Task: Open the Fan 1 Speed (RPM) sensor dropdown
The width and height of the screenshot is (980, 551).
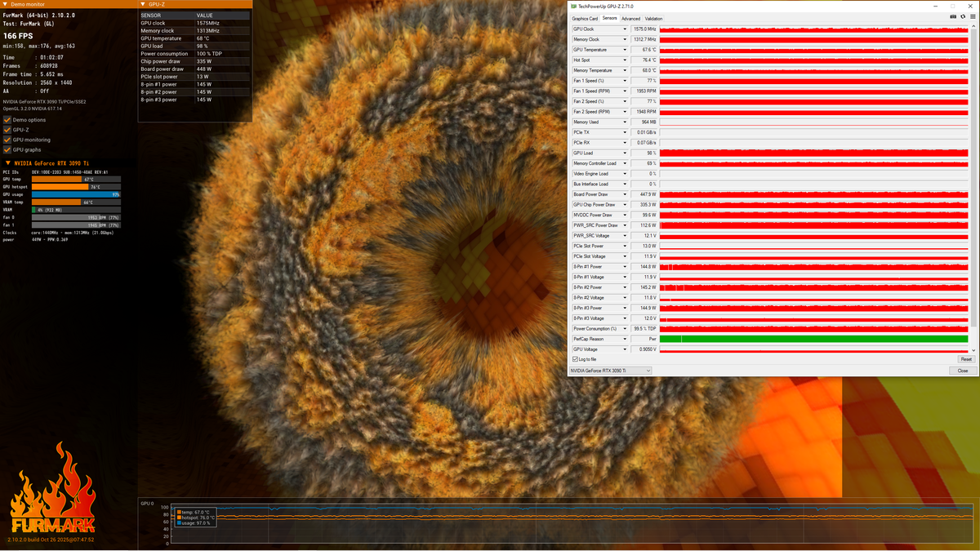Action: click(x=625, y=91)
